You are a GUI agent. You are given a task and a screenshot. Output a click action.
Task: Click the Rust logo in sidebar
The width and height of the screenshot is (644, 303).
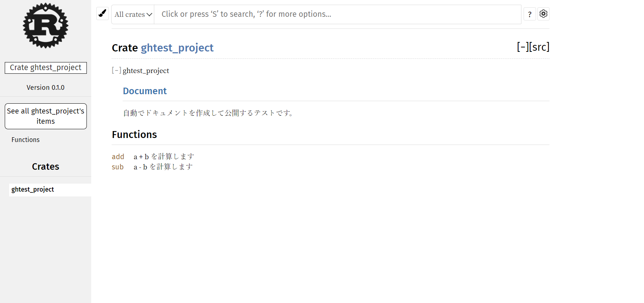point(46,26)
